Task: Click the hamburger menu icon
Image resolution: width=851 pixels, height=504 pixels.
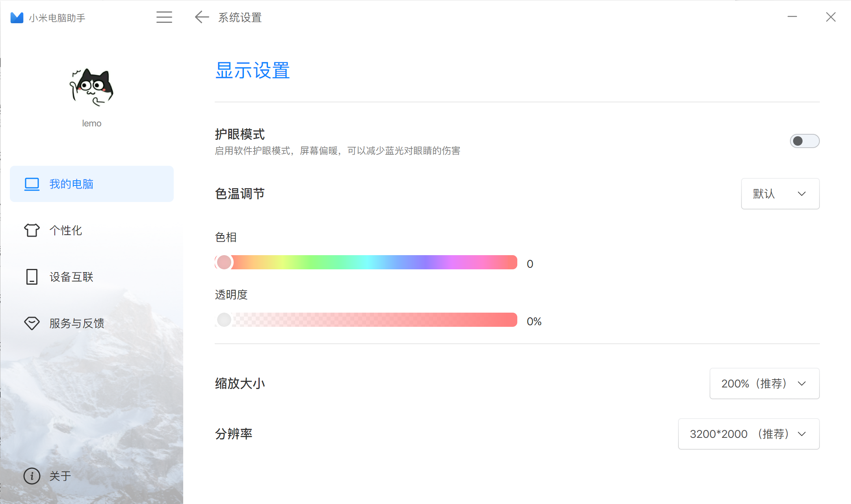Action: click(164, 17)
